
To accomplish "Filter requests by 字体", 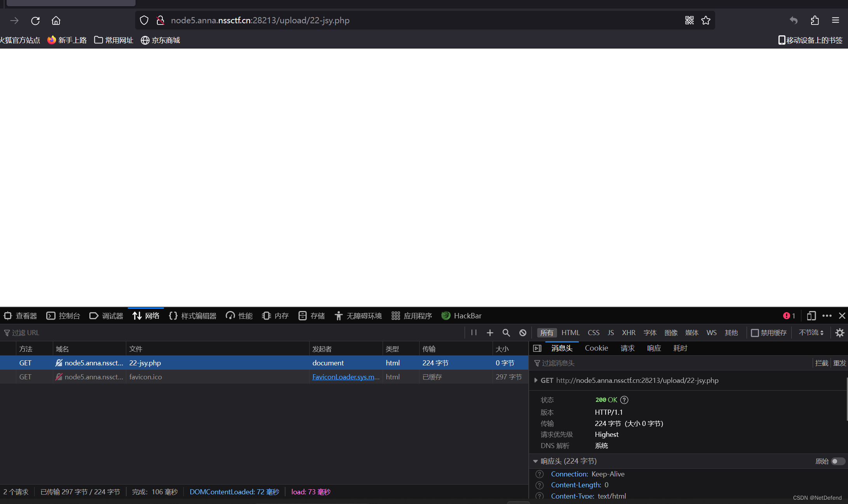I will click(x=650, y=333).
